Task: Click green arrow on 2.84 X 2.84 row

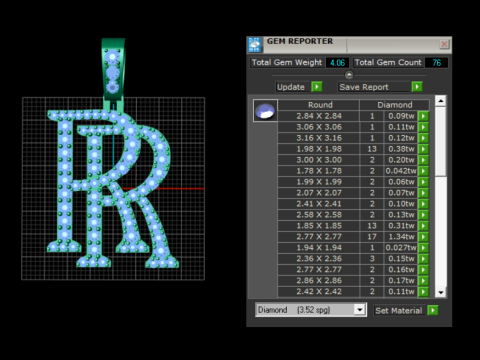Action: [423, 116]
